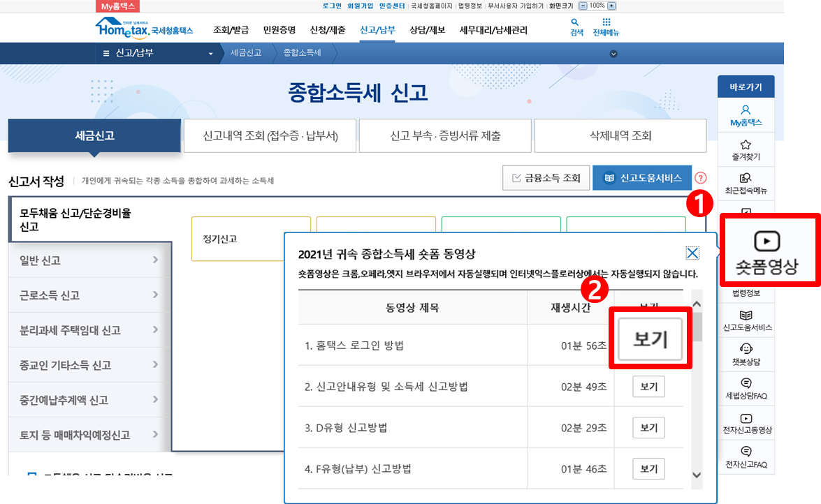Click the red question mark help icon

coord(701,178)
